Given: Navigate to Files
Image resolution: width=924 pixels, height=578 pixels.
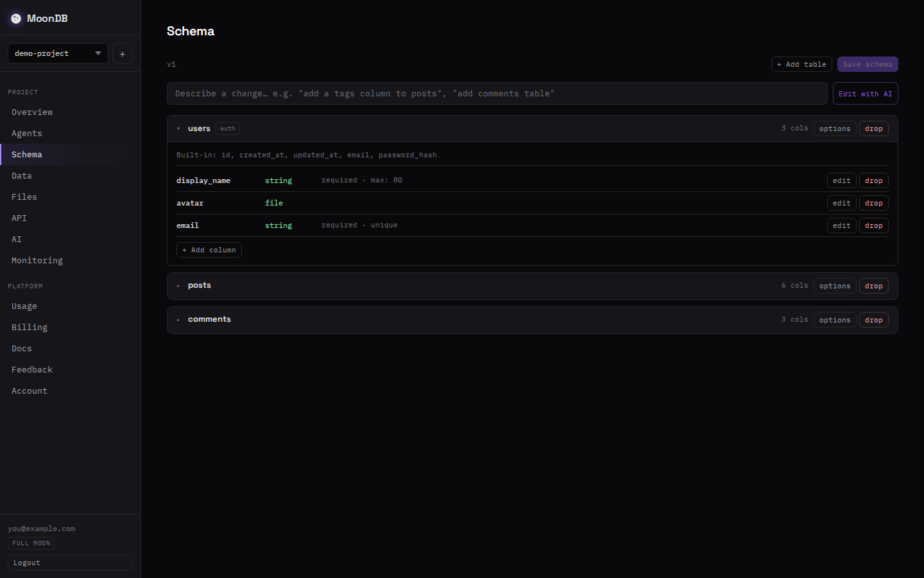Looking at the screenshot, I should 71,197.
